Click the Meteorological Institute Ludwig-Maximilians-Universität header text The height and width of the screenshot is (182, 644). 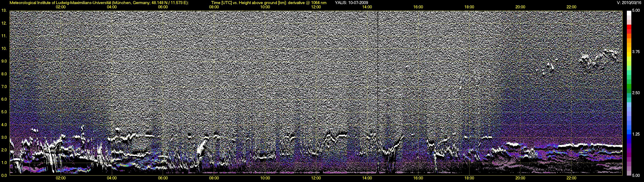click(x=99, y=3)
